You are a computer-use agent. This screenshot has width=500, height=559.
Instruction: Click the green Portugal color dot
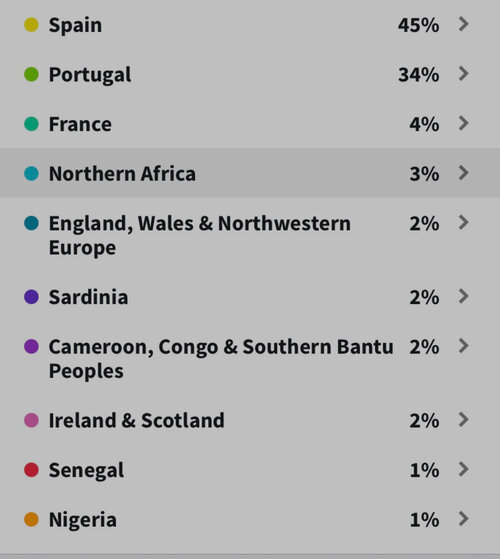pos(31,74)
